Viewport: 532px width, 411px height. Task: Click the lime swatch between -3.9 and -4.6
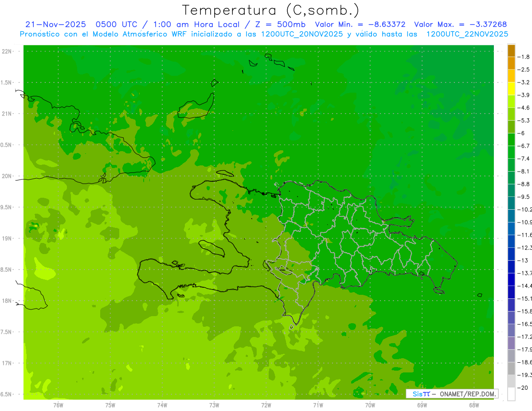click(x=511, y=102)
